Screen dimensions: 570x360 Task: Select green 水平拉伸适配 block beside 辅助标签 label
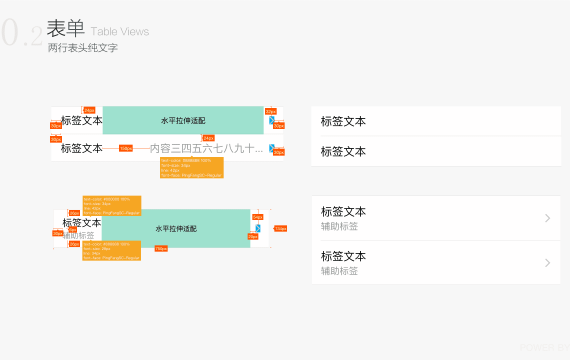coord(176,228)
